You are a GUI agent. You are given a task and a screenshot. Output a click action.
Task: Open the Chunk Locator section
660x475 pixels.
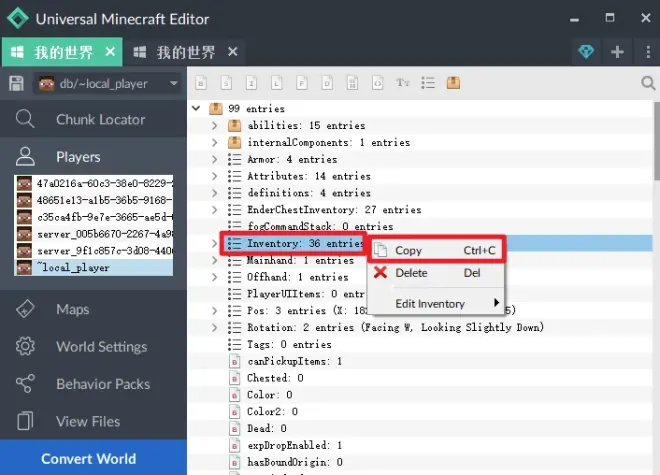point(93,119)
